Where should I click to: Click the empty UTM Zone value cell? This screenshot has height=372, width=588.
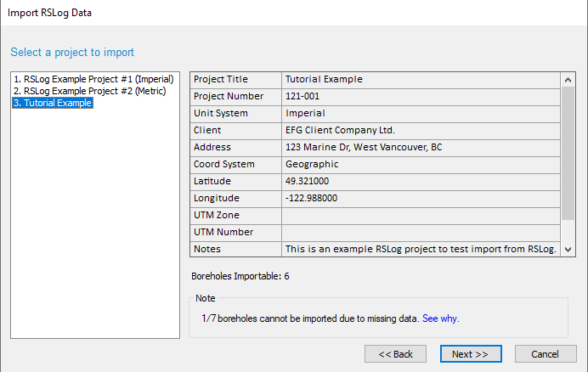[421, 216]
